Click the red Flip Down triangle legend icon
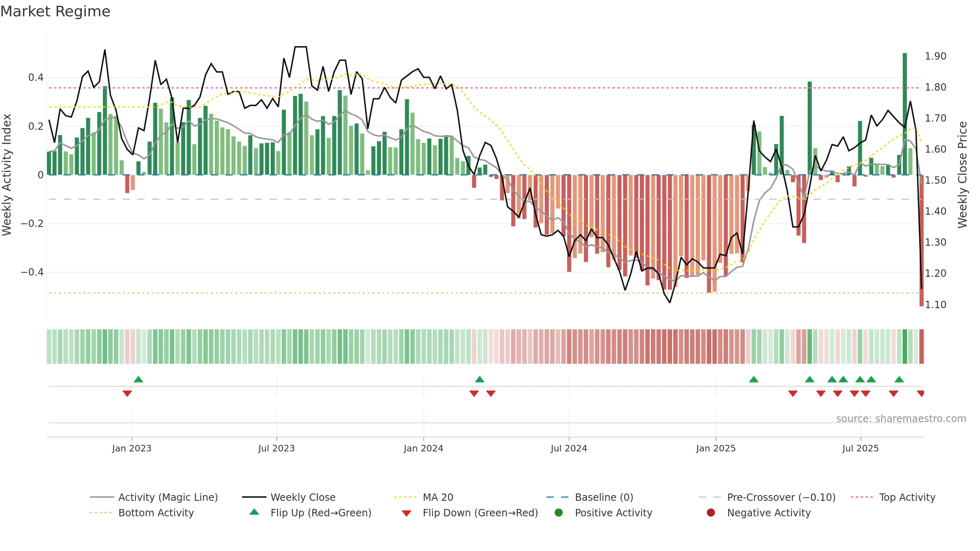980x551 pixels. click(x=406, y=513)
